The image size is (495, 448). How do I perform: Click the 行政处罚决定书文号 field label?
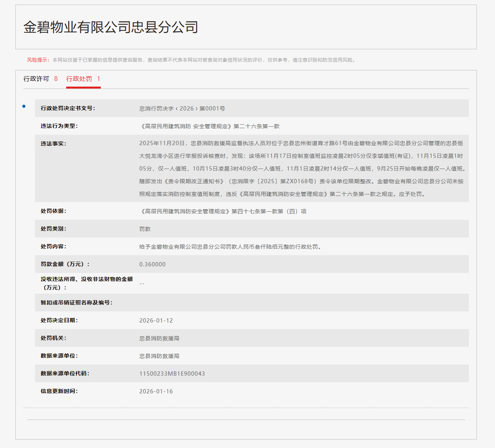(68, 108)
